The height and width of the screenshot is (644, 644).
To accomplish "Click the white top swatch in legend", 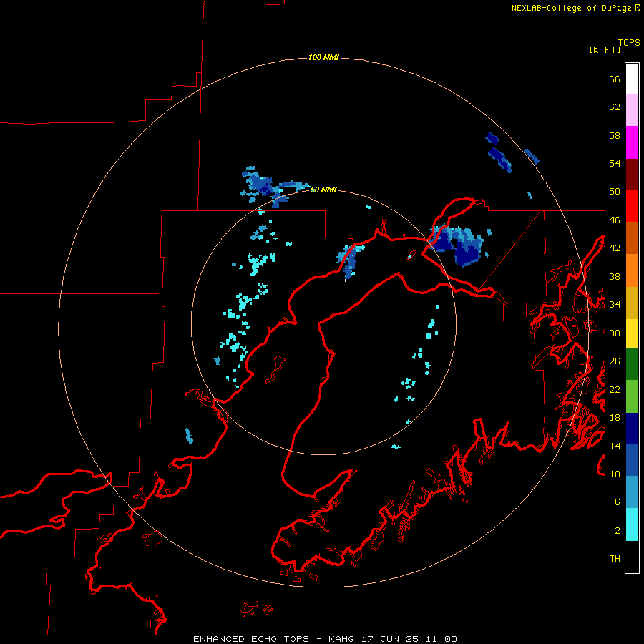I will [x=632, y=79].
